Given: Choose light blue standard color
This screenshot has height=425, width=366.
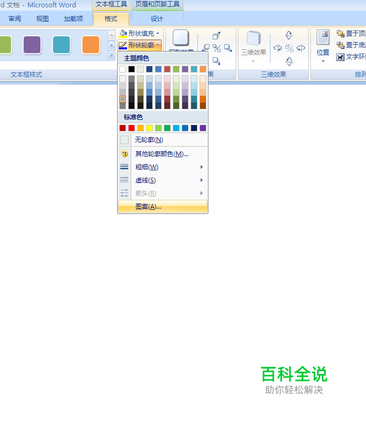Looking at the screenshot, I should pyautogui.click(x=176, y=128).
